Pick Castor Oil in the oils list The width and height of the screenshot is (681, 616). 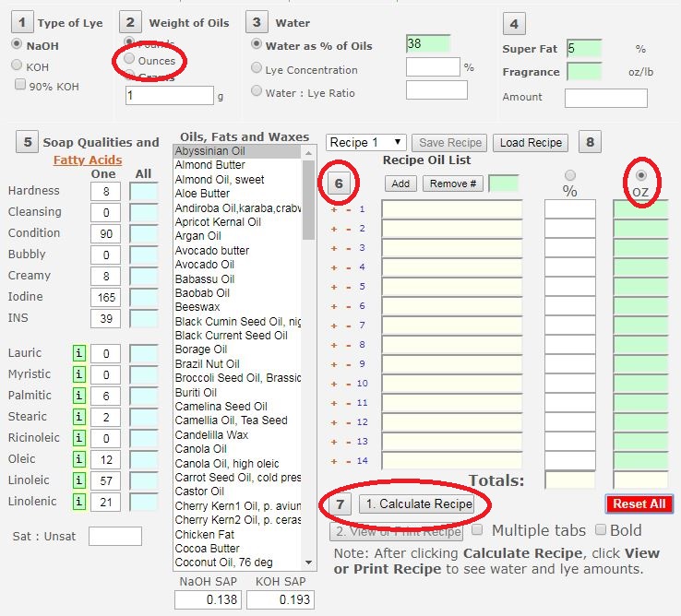click(199, 492)
